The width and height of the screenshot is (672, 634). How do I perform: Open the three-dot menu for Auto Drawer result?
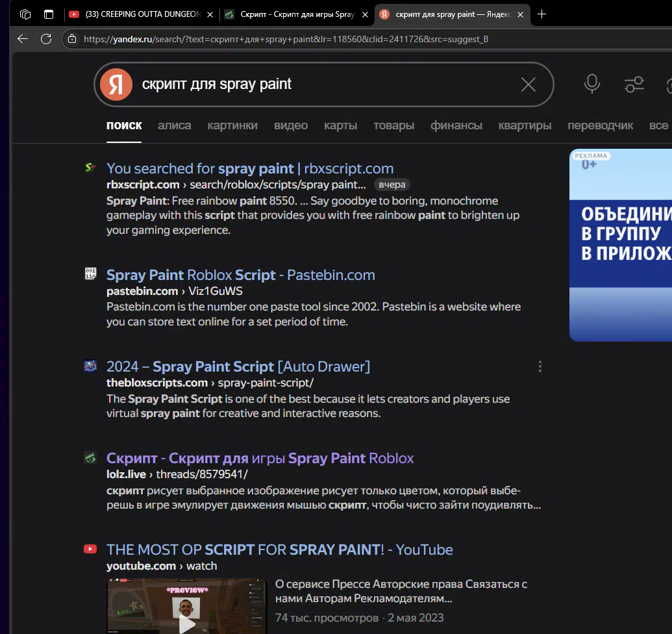pos(540,366)
